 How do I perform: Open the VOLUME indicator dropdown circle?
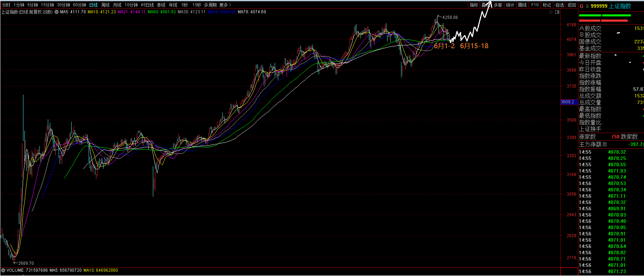pyautogui.click(x=3, y=270)
